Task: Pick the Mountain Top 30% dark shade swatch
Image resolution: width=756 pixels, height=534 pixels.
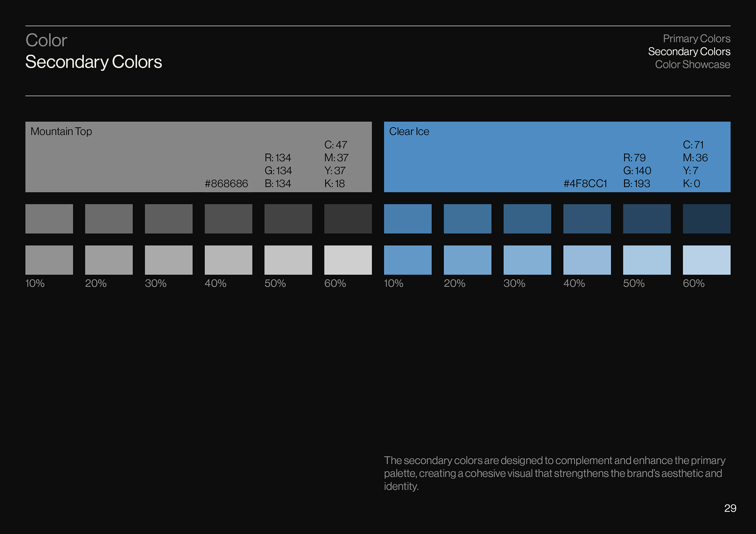Action: point(169,218)
